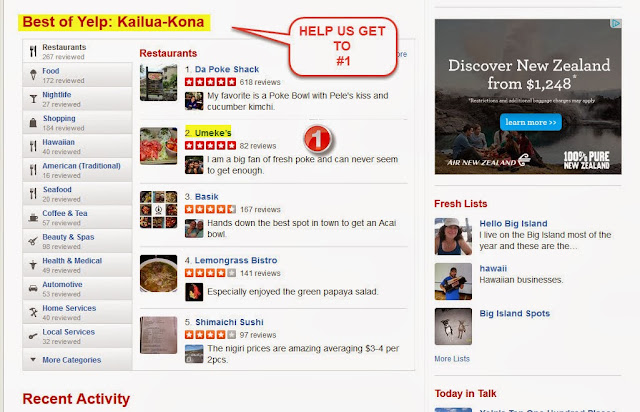640x412 pixels.
Task: Open the Hello Big Island list
Action: click(x=513, y=224)
